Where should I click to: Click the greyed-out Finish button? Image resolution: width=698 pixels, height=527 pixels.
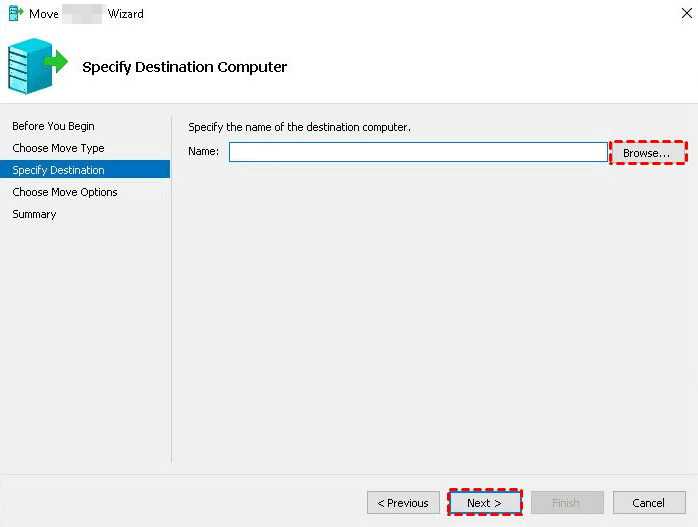tap(567, 502)
